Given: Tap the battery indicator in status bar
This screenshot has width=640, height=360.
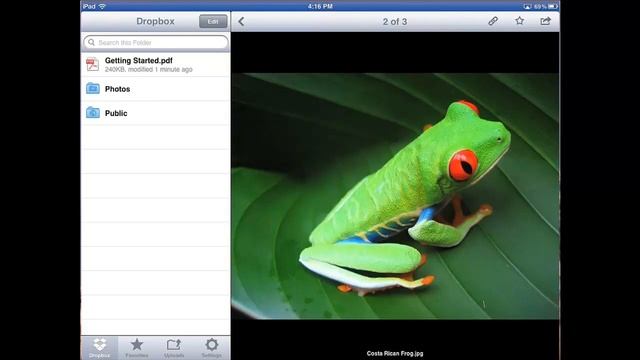Looking at the screenshot, I should click(552, 7).
